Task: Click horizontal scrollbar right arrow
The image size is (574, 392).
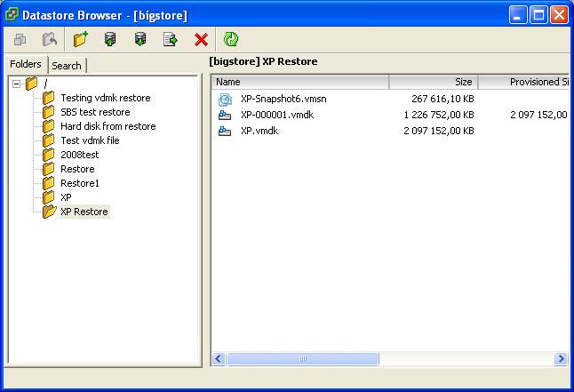Action: (x=561, y=358)
